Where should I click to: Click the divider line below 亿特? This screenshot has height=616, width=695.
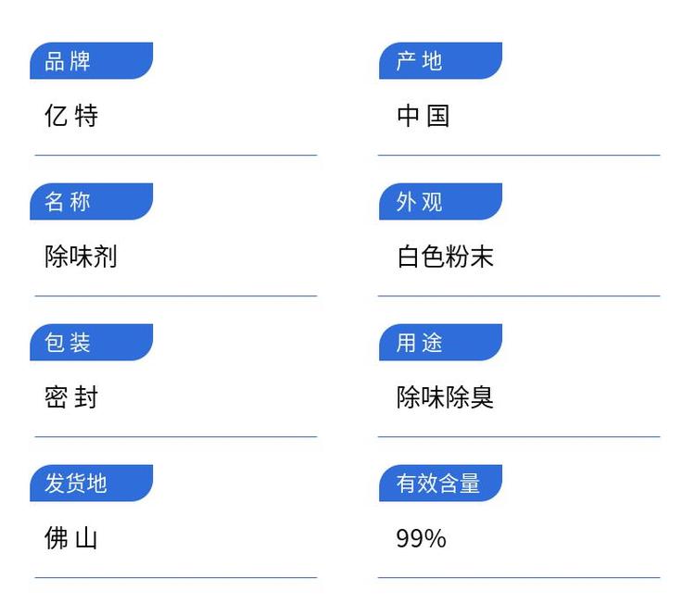pyautogui.click(x=176, y=155)
